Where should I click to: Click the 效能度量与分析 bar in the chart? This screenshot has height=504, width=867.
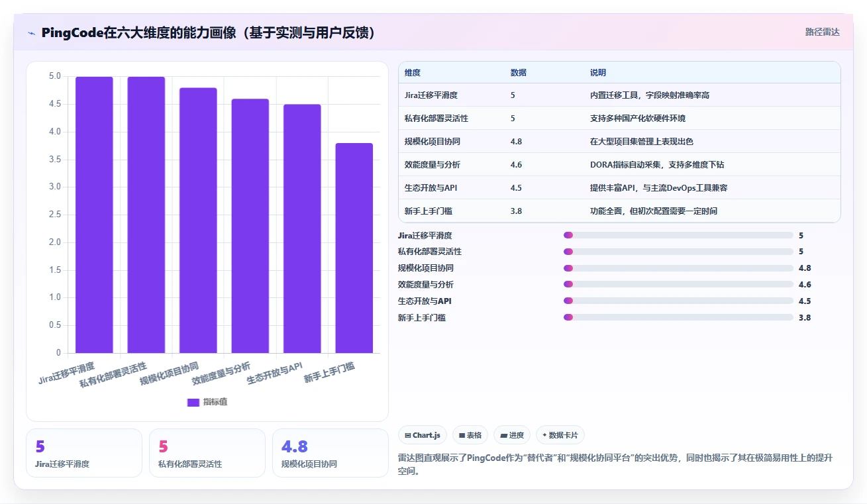click(250, 226)
